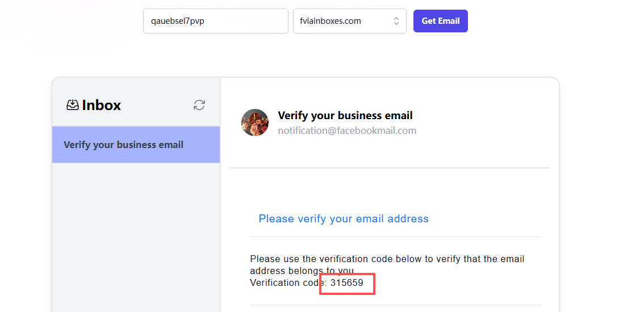
Task: Click the Inbox tray icon
Action: [x=73, y=105]
